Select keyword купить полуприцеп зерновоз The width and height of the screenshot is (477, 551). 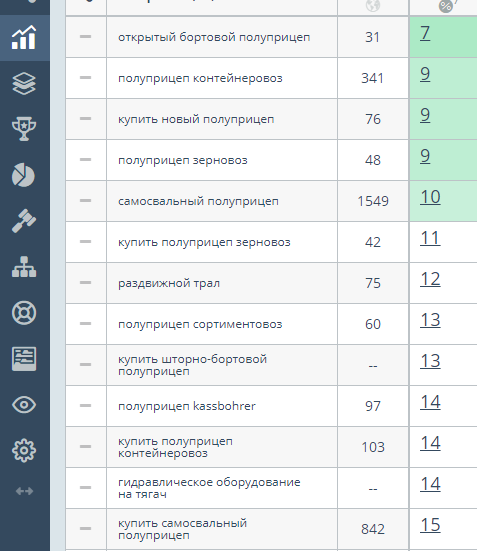204,242
